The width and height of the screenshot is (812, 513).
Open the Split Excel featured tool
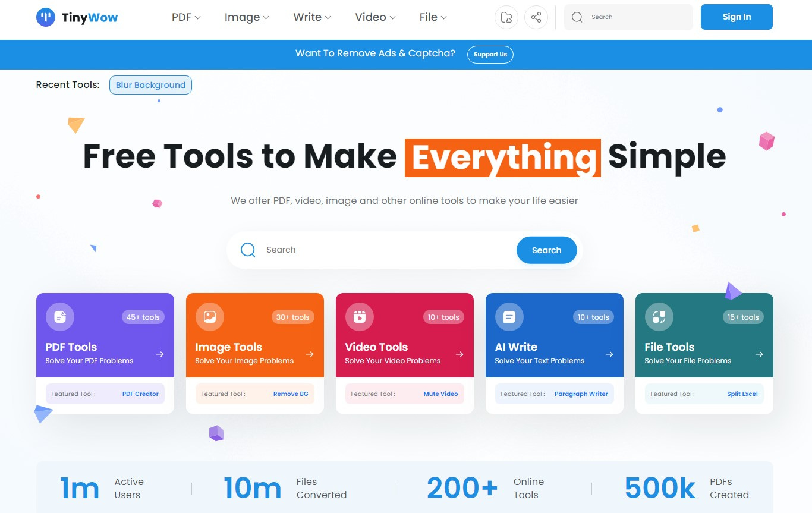click(742, 394)
